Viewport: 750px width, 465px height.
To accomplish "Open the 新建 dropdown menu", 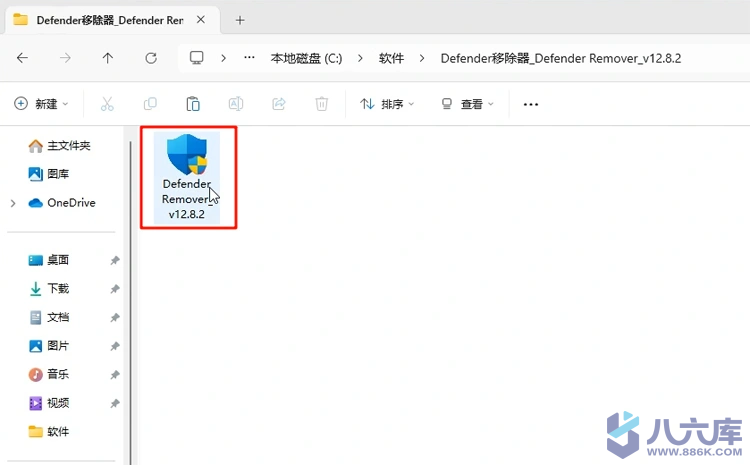I will 41,104.
